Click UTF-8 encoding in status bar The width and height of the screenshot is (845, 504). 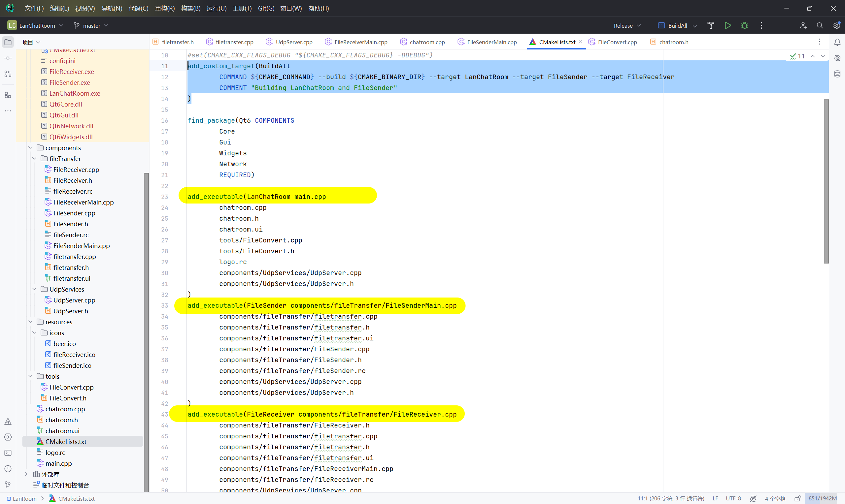[x=733, y=499]
